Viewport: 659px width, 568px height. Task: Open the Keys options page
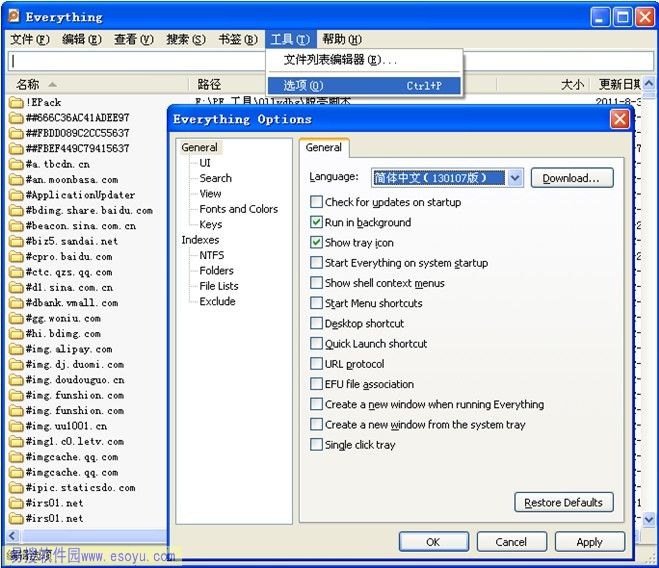click(211, 225)
